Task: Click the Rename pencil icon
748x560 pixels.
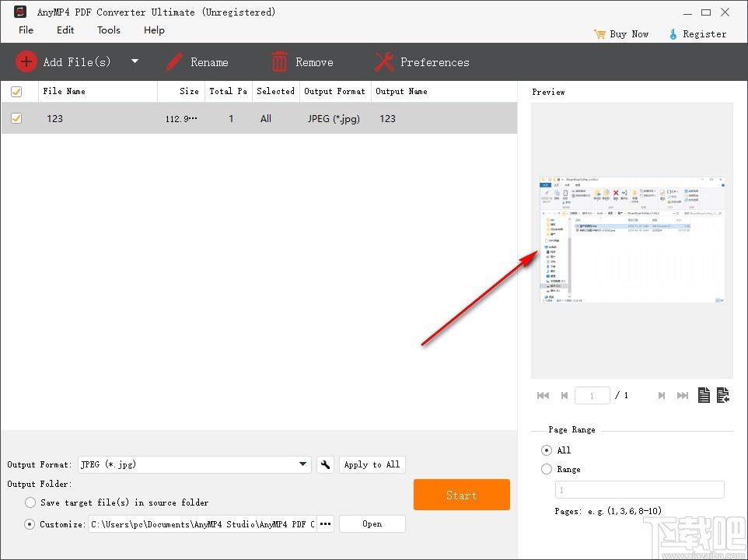Action: point(174,62)
